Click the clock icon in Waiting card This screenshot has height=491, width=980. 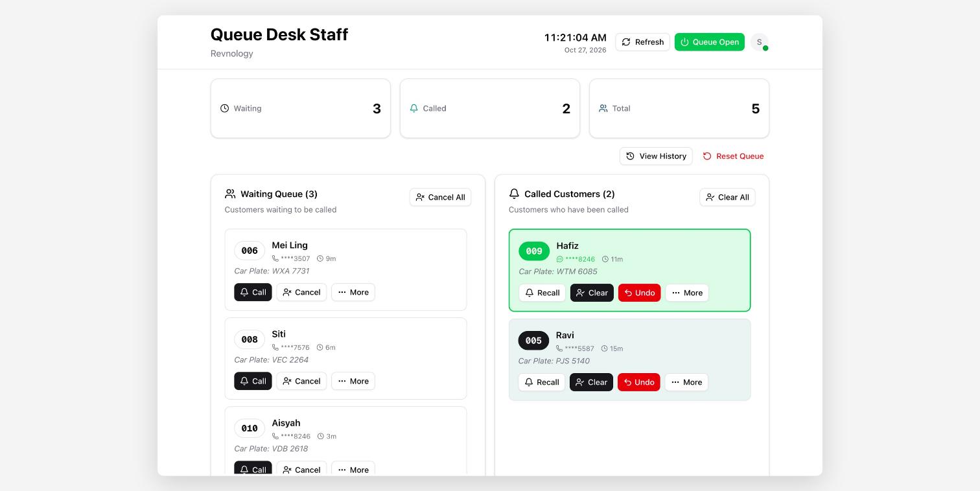click(224, 108)
